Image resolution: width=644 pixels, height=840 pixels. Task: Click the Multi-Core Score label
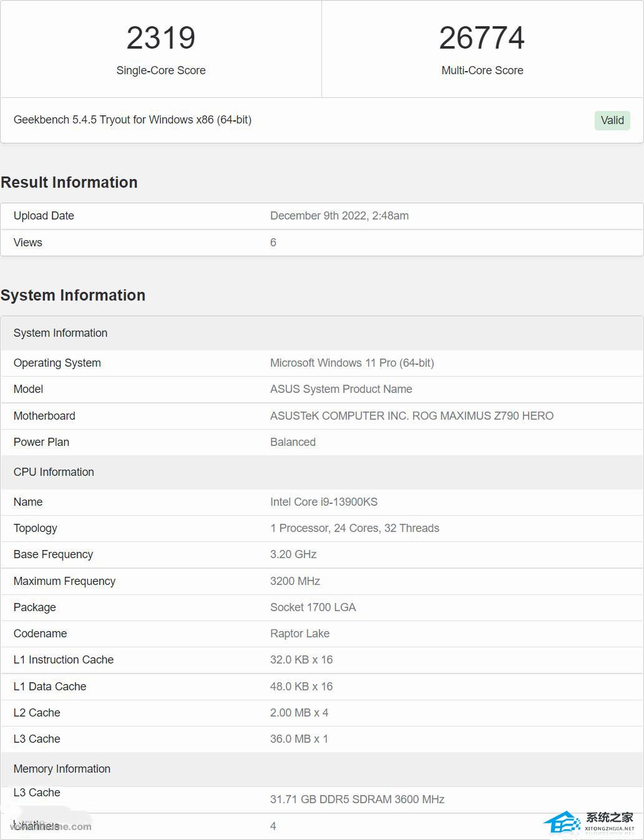tap(482, 70)
